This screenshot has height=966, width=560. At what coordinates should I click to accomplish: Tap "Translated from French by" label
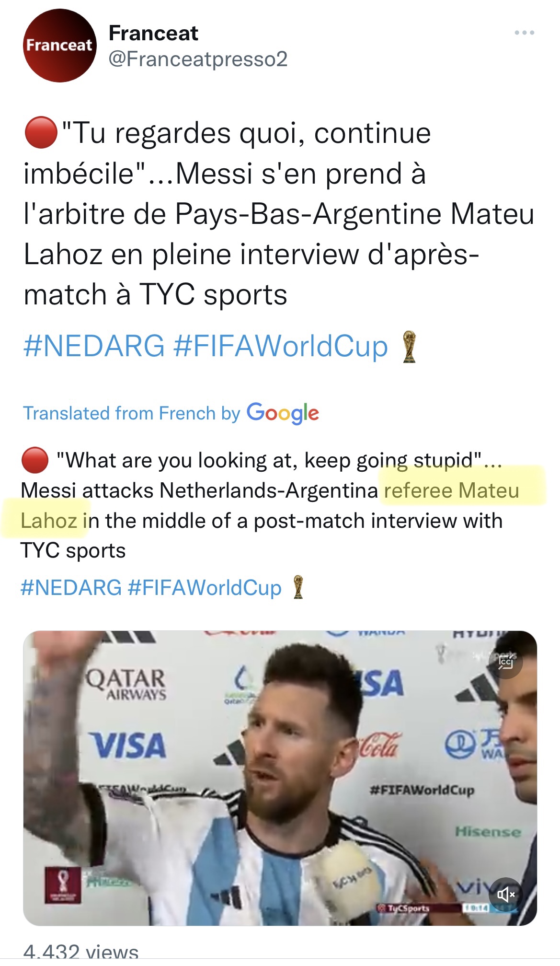pos(132,413)
